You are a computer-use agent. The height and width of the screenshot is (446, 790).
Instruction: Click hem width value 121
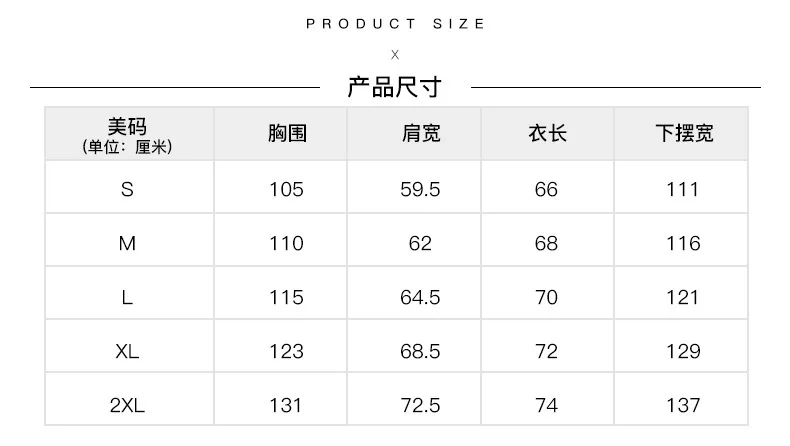(x=683, y=297)
